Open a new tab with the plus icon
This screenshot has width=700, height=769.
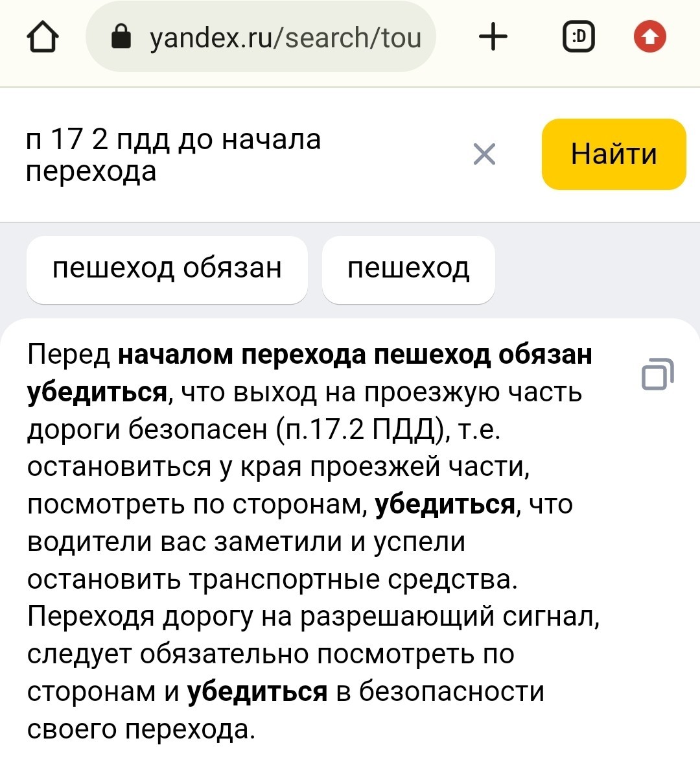493,37
